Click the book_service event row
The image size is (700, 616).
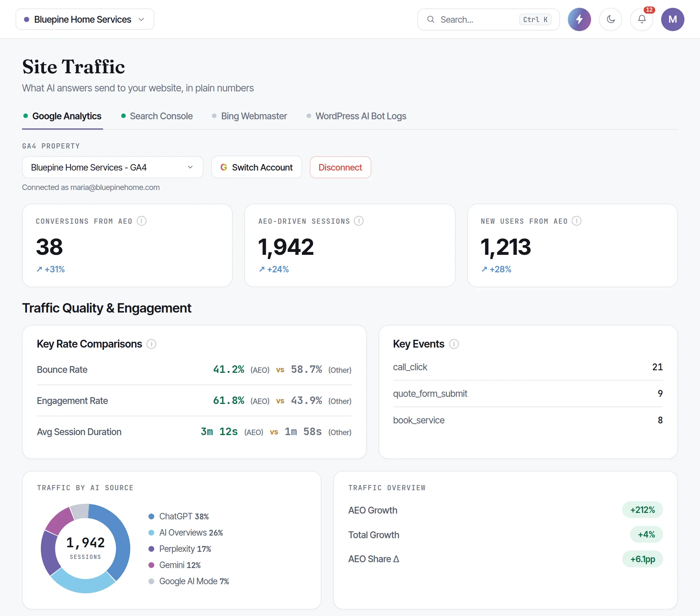(528, 420)
